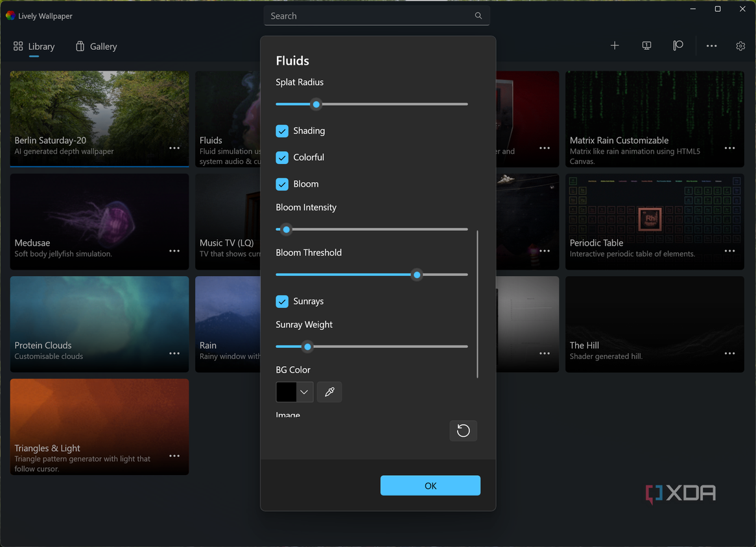Click the Sunray Weight slider handle
756x547 pixels.
click(x=307, y=347)
